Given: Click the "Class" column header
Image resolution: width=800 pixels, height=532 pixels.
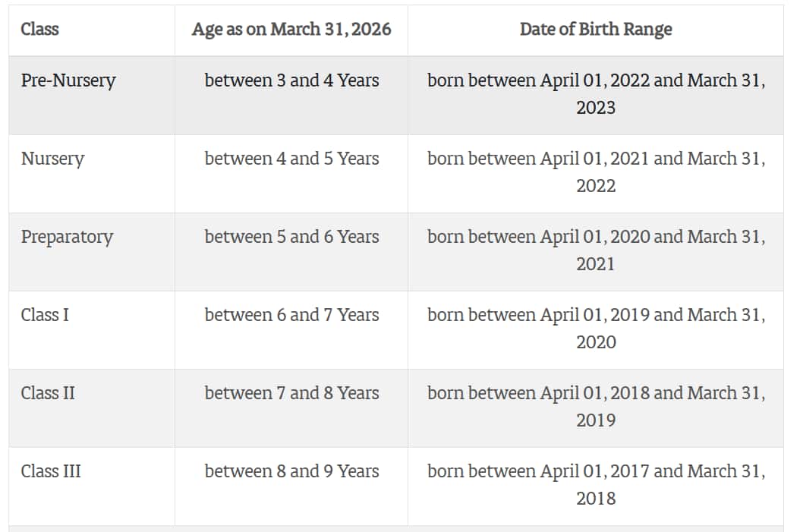Looking at the screenshot, I should [40, 30].
